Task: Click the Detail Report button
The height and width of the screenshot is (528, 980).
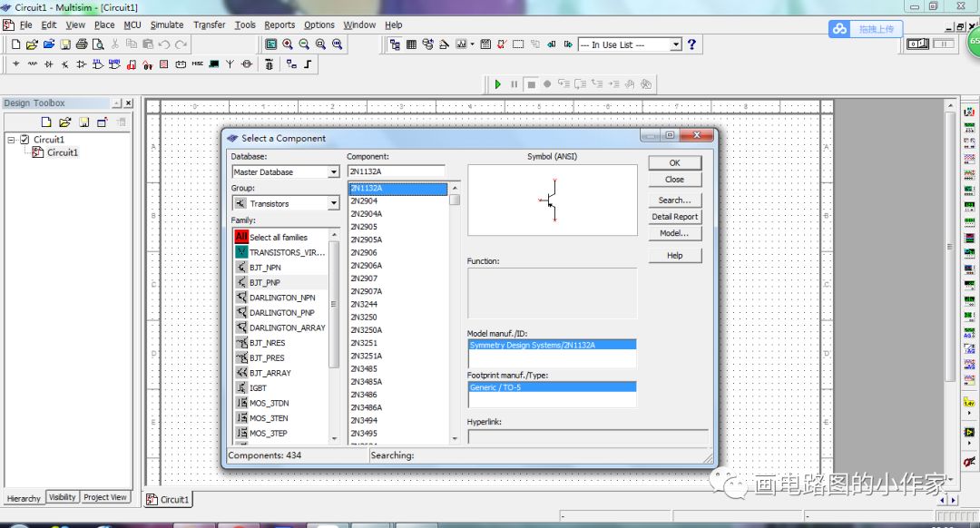Action: click(x=675, y=216)
